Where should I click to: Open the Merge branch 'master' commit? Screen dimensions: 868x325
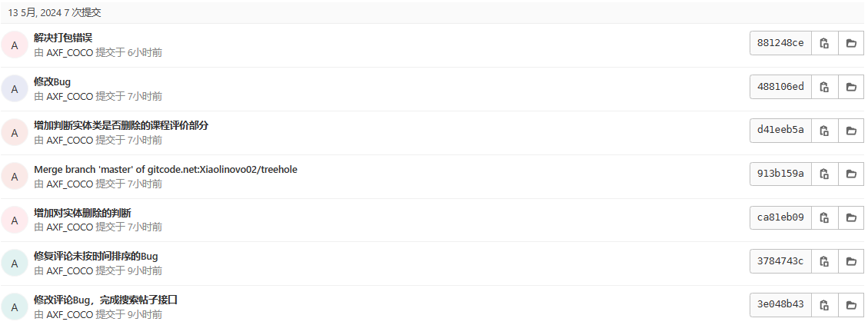[165, 170]
